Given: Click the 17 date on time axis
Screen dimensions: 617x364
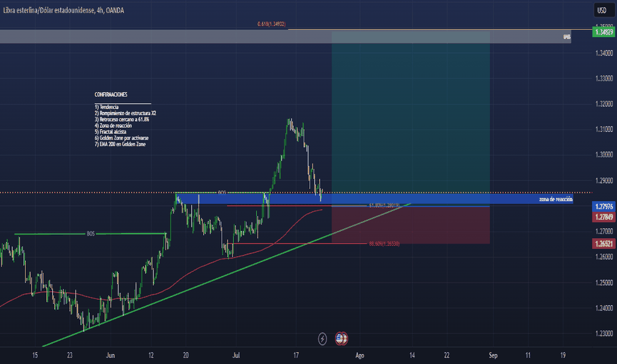Looking at the screenshot, I should tap(296, 355).
